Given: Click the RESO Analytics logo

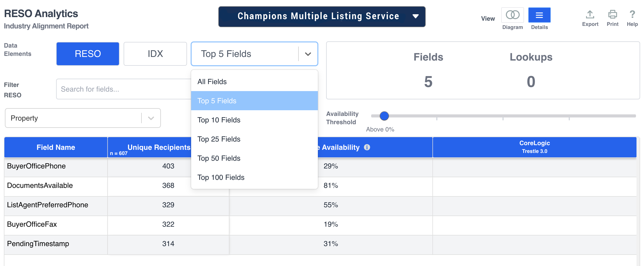Looking at the screenshot, I should point(41,13).
